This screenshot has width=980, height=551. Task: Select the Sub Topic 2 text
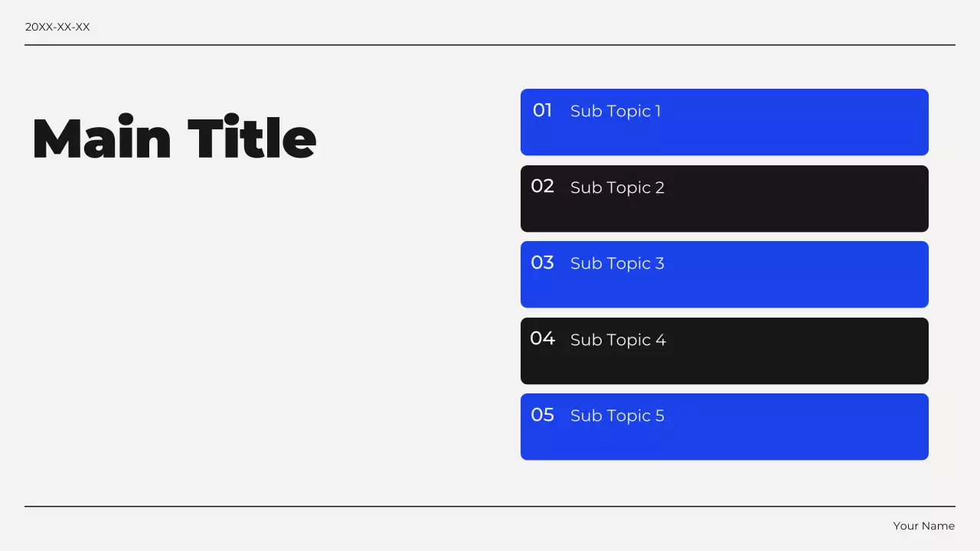pos(617,187)
